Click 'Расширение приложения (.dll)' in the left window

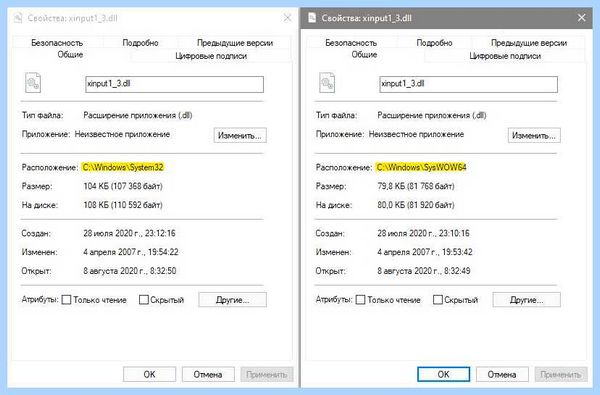click(138, 115)
